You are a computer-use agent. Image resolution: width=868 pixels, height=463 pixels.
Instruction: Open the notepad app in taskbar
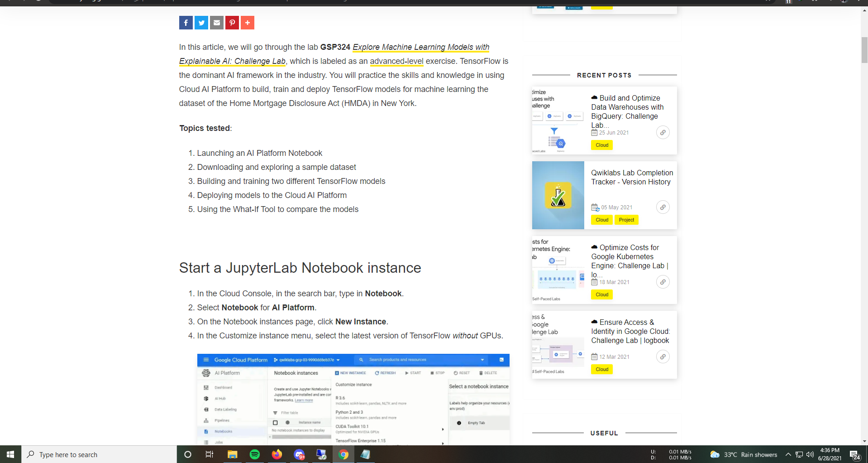365,454
